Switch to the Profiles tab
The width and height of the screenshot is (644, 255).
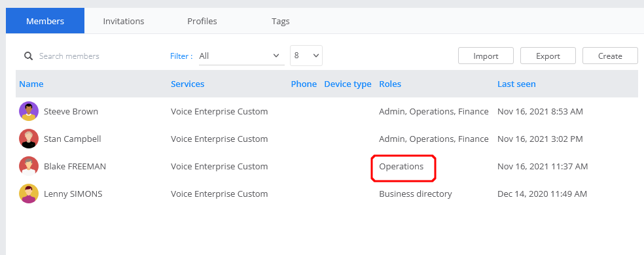click(x=202, y=21)
